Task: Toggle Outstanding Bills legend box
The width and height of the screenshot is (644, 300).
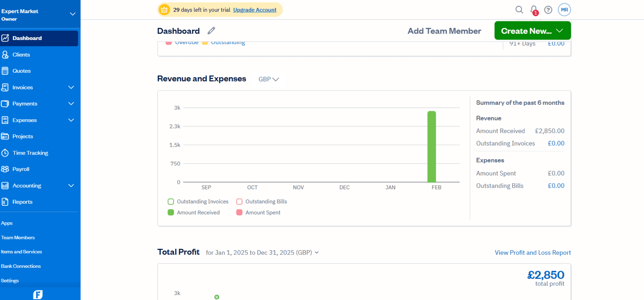Action: coord(239,201)
